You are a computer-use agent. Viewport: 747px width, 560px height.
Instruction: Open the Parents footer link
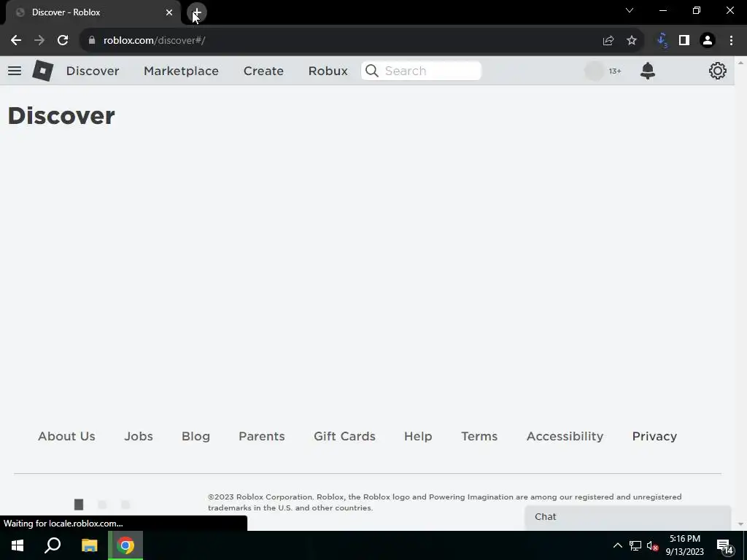tap(262, 436)
